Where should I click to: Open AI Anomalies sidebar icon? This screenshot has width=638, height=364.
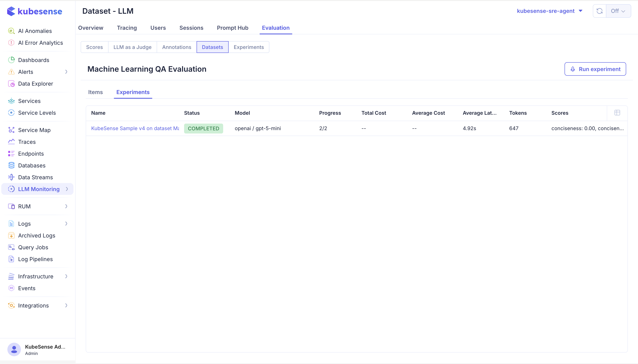tap(11, 31)
